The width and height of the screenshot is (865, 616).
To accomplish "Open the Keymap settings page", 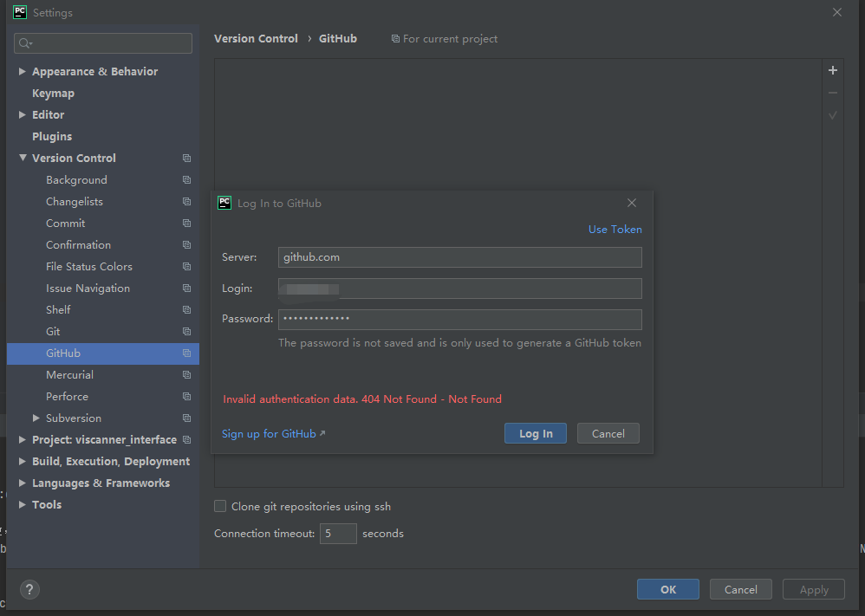I will point(53,94).
